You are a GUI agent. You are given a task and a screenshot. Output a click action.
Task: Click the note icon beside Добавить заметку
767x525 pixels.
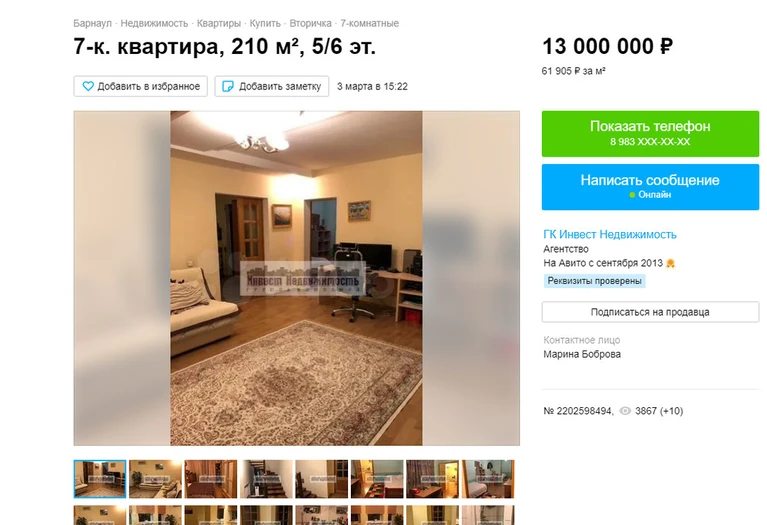[x=228, y=86]
